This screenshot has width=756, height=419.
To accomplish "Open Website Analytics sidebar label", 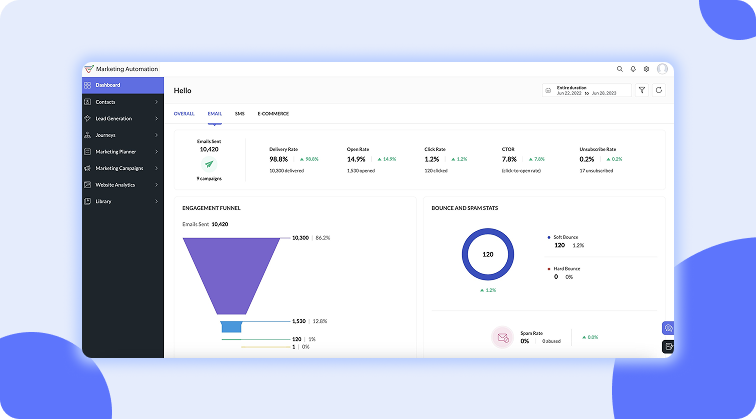I will (x=115, y=185).
